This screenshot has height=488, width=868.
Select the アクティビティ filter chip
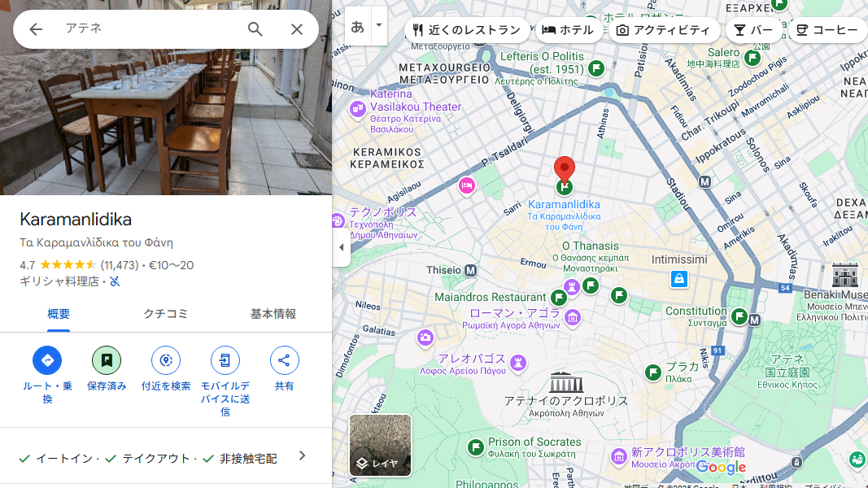click(x=664, y=30)
